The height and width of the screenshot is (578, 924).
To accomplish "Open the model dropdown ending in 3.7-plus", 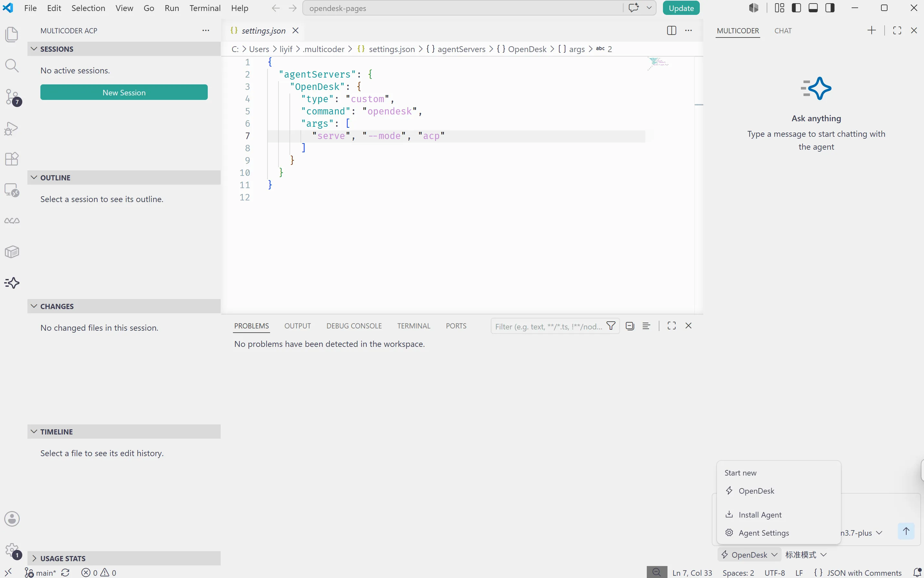I will coord(862,533).
